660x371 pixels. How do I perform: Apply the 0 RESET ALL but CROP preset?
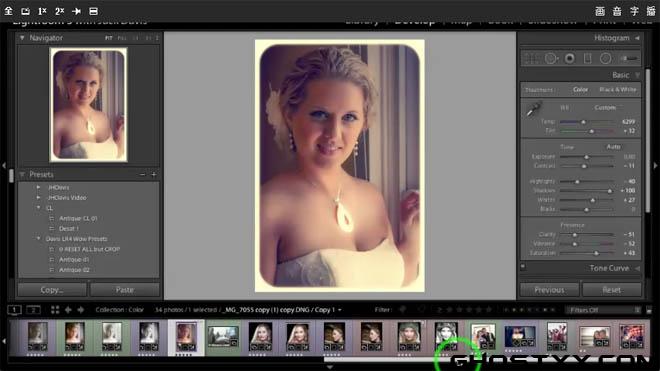tap(90, 249)
